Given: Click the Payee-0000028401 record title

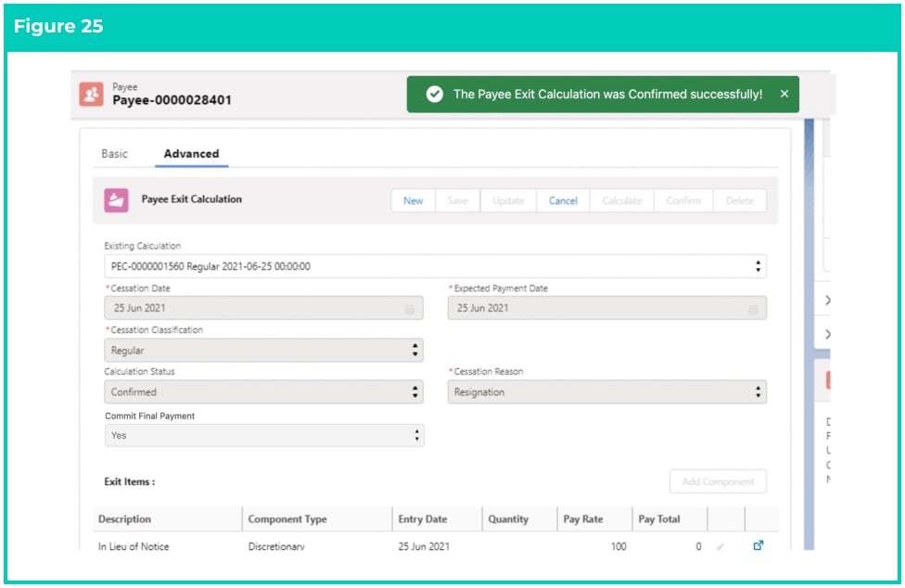Looking at the screenshot, I should (x=172, y=100).
